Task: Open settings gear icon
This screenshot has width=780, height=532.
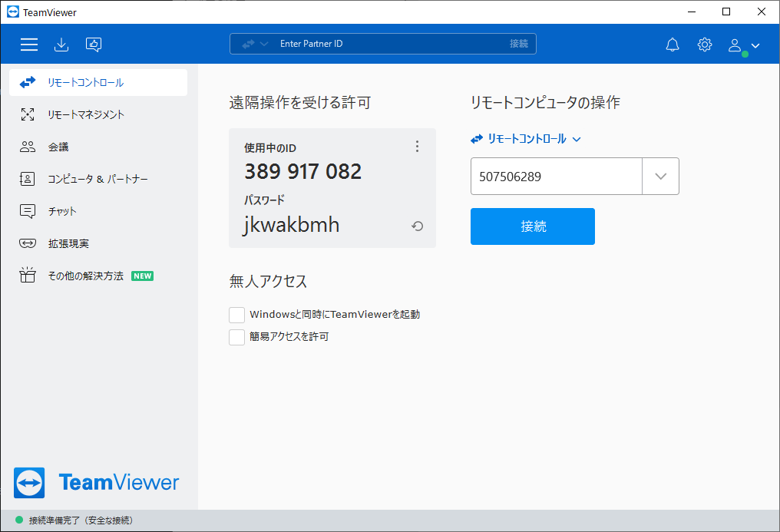Action: pyautogui.click(x=705, y=45)
